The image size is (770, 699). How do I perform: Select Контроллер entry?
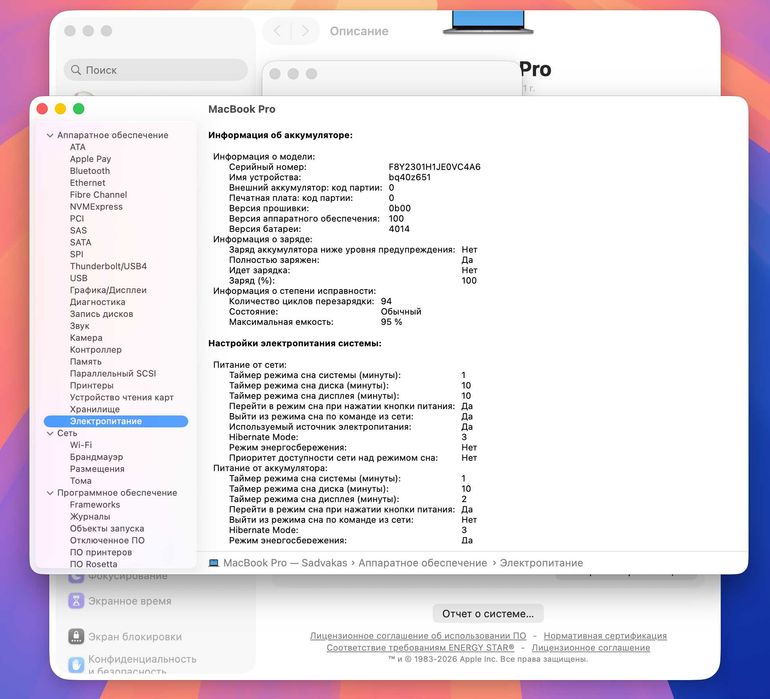point(95,350)
